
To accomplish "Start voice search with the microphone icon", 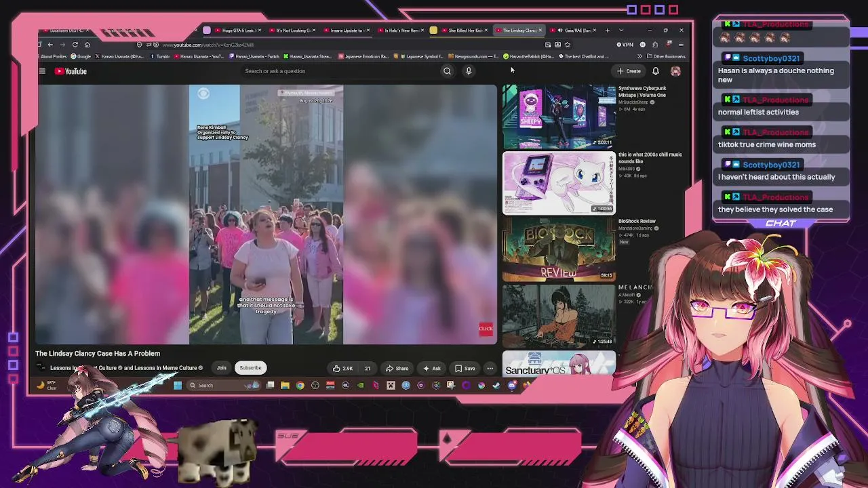I will click(x=469, y=71).
